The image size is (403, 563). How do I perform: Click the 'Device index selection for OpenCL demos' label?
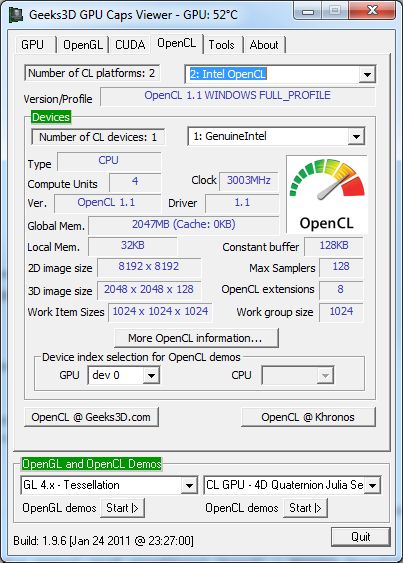point(141,358)
